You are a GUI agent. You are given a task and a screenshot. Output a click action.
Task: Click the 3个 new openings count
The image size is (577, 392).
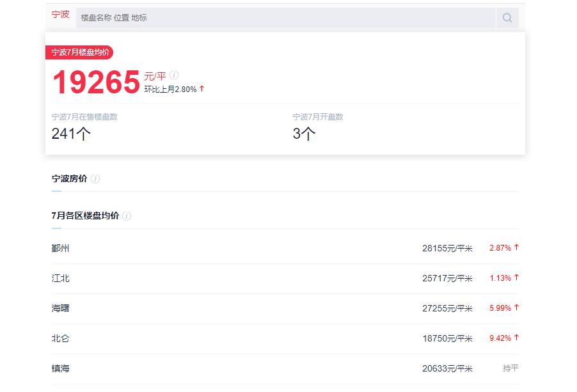(x=304, y=134)
